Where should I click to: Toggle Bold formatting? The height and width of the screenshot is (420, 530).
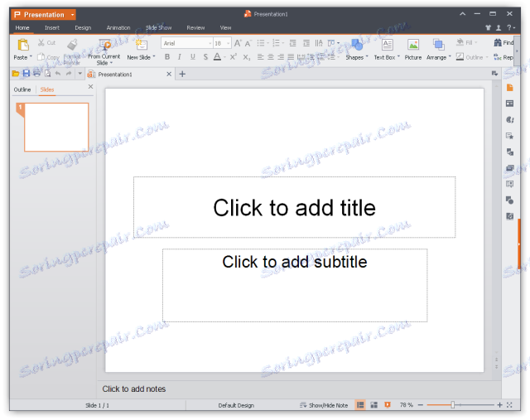tap(167, 57)
